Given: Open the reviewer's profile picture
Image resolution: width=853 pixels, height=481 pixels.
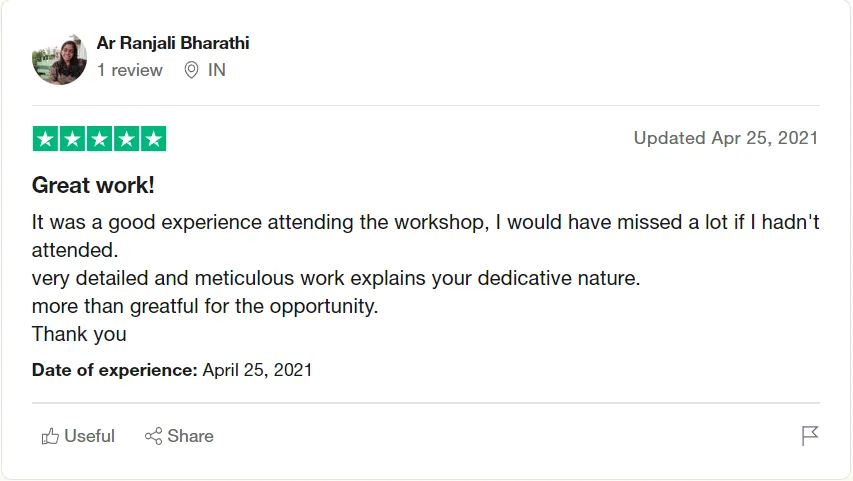Looking at the screenshot, I should pos(59,59).
